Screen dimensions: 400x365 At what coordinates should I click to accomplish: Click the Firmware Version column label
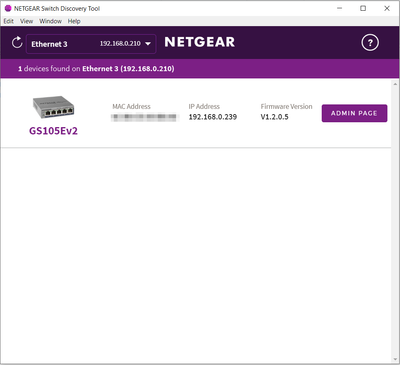click(x=287, y=107)
